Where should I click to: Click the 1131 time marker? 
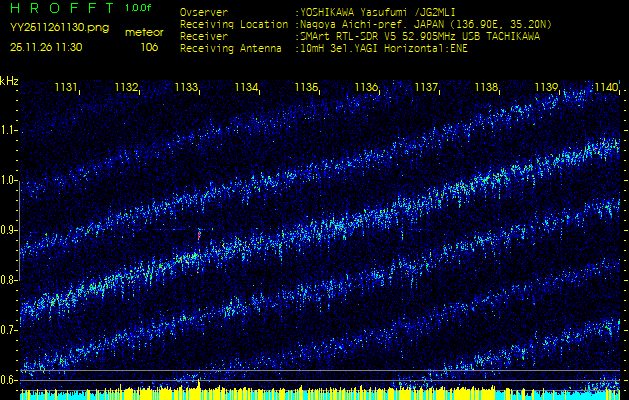coord(66,88)
